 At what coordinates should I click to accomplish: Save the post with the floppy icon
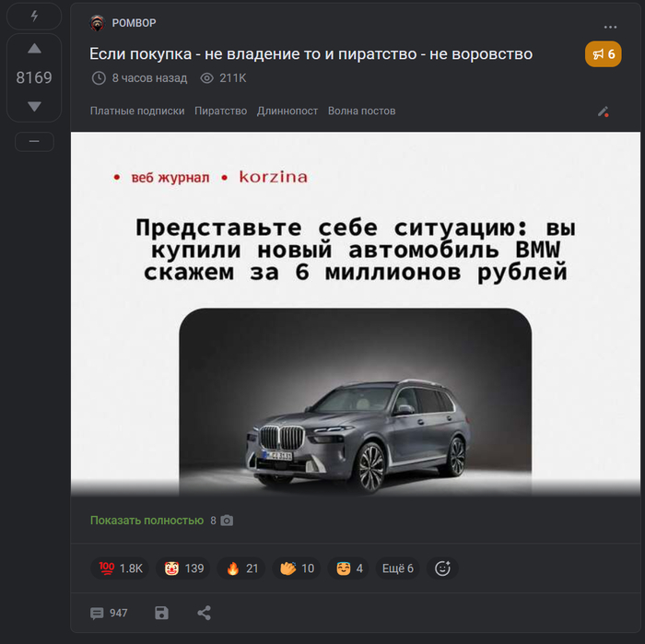(161, 613)
